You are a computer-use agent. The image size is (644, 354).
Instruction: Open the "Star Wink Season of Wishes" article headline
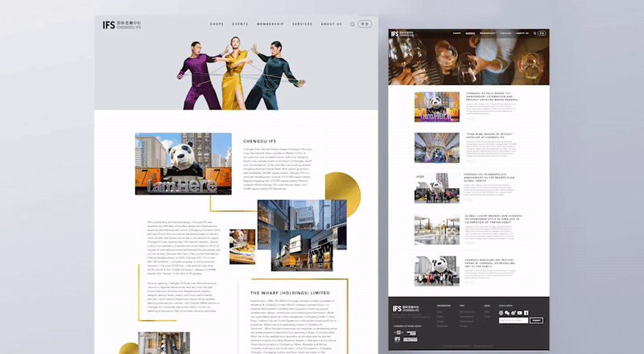tap(489, 135)
